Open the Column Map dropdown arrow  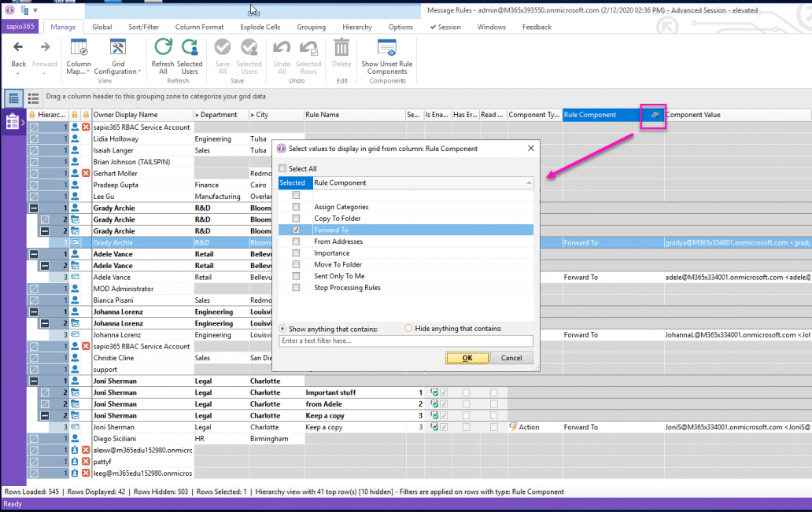coord(88,72)
